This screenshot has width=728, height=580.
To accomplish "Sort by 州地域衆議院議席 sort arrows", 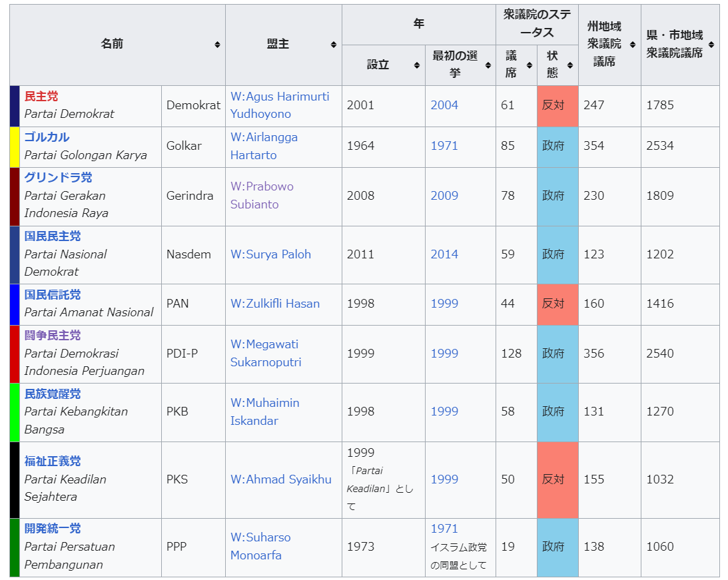I will coord(633,45).
